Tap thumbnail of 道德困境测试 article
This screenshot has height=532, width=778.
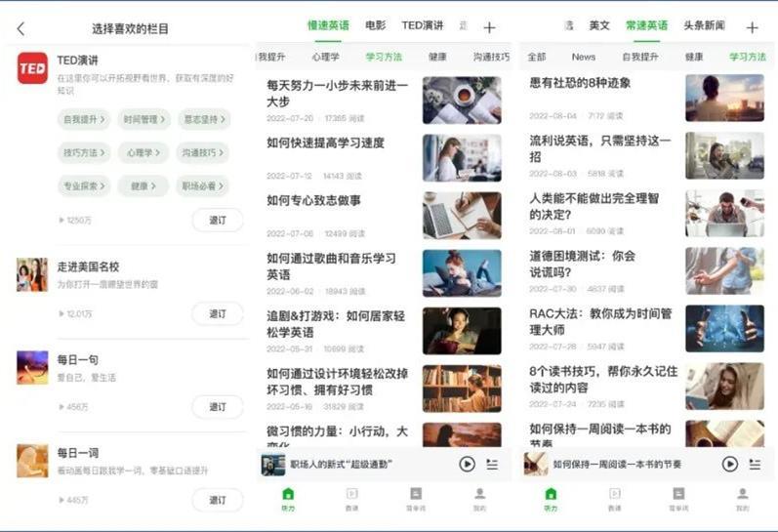(725, 271)
